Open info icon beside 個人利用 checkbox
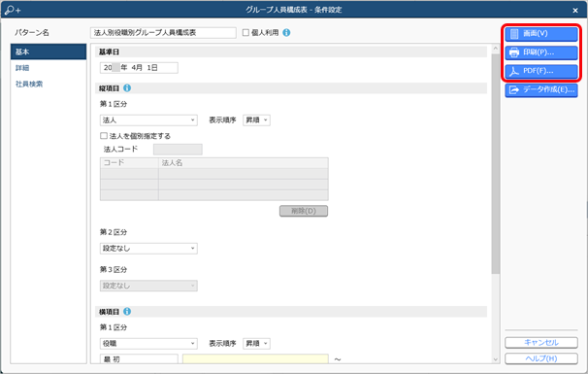The width and height of the screenshot is (588, 374). pos(286,33)
